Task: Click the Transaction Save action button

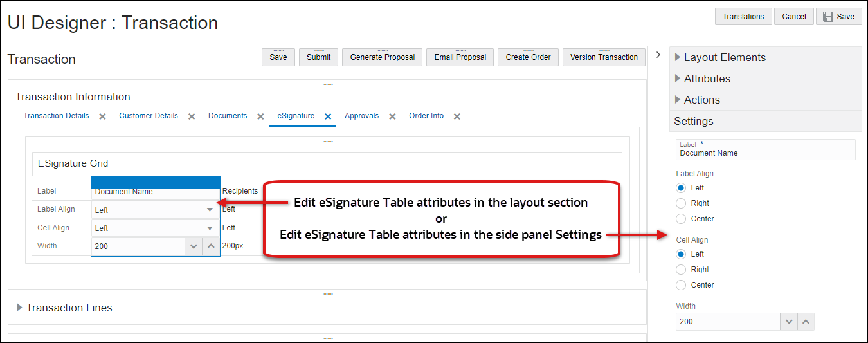Action: click(x=278, y=57)
